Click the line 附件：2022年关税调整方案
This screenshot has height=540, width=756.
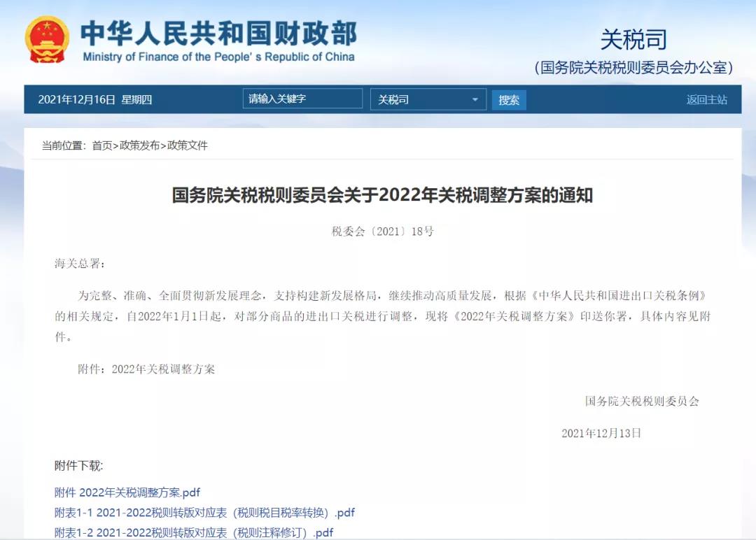146,369
